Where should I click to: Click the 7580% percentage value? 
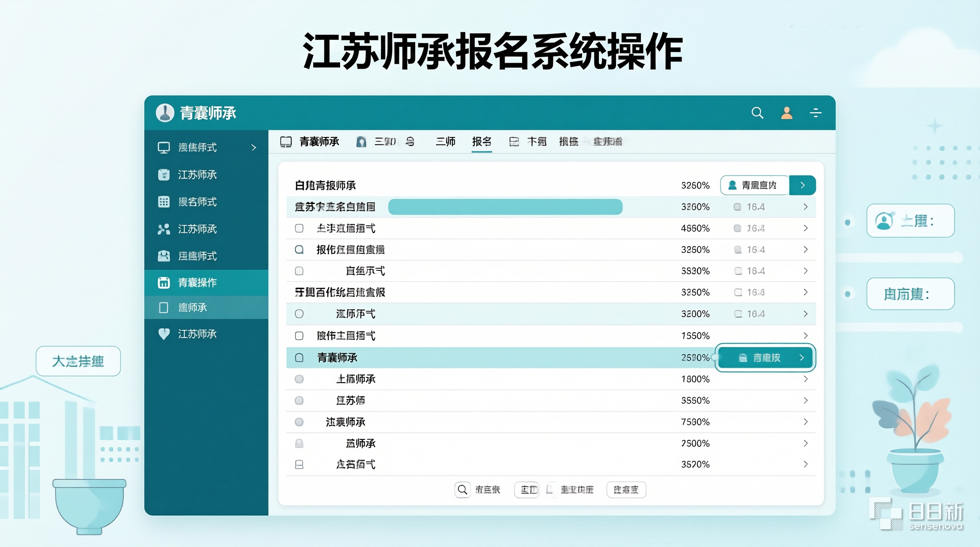695,422
